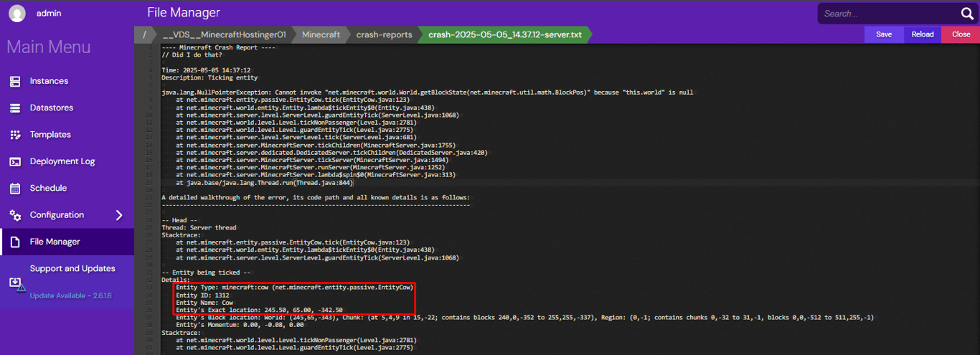This screenshot has width=980, height=355.
Task: Click the "-- Head --" line
Action: [x=178, y=219]
